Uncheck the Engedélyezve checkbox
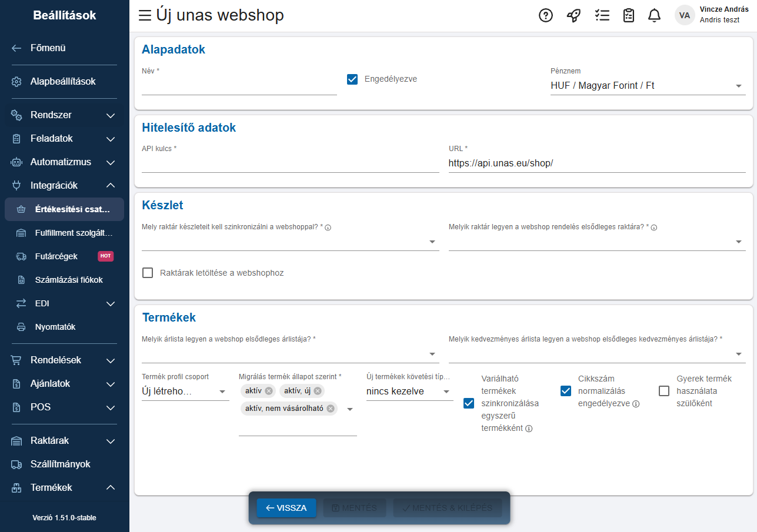Screen dimensions: 757x532 (352, 79)
